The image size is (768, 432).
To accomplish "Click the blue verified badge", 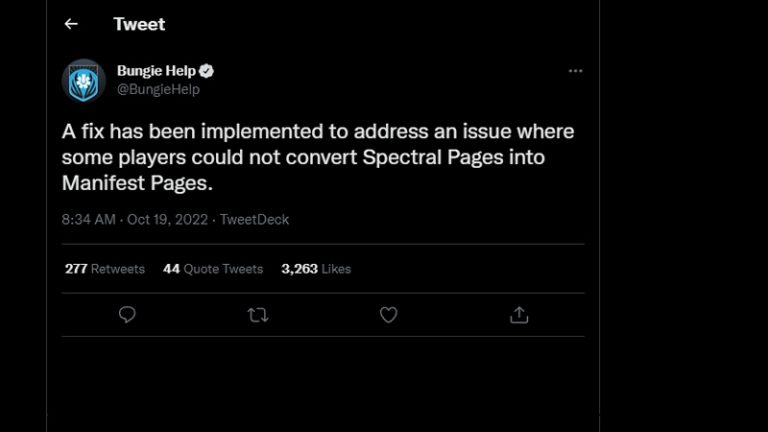I will coord(206,71).
